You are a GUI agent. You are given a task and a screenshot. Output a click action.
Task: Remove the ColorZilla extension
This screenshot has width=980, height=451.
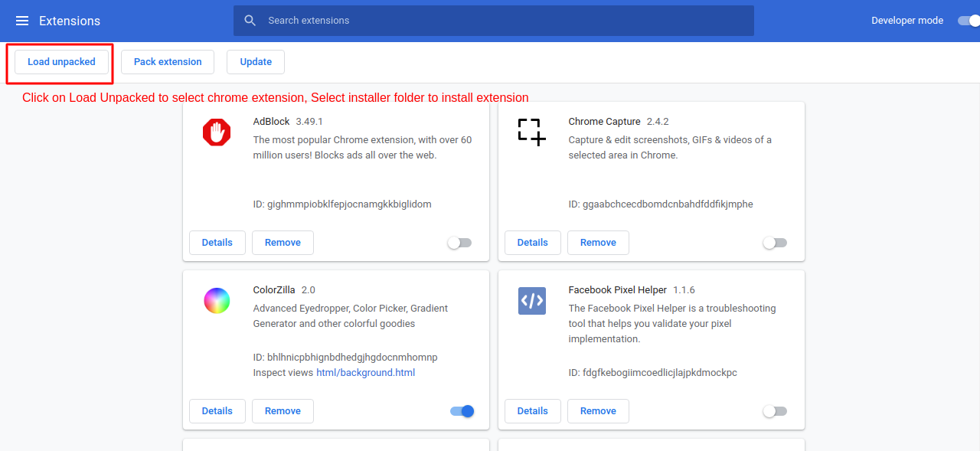click(x=283, y=411)
